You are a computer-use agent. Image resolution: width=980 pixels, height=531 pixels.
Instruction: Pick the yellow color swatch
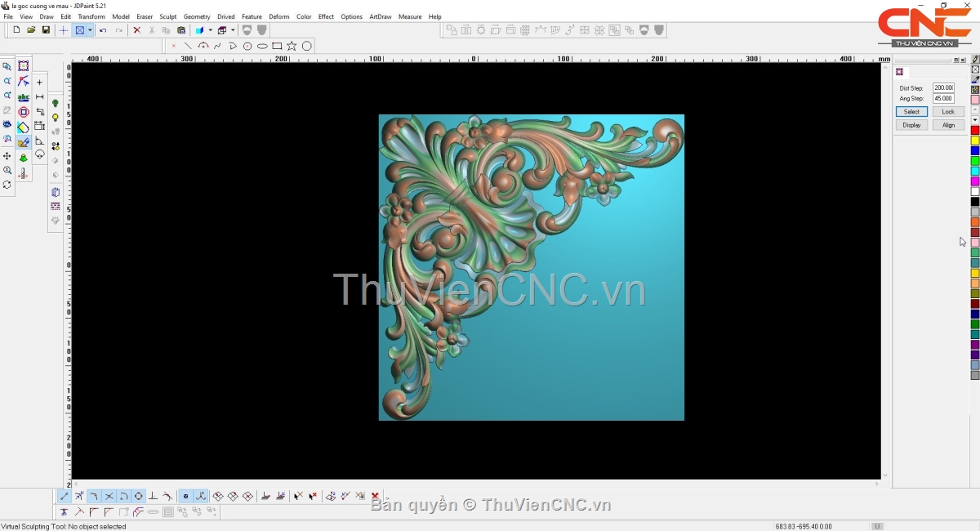click(975, 141)
